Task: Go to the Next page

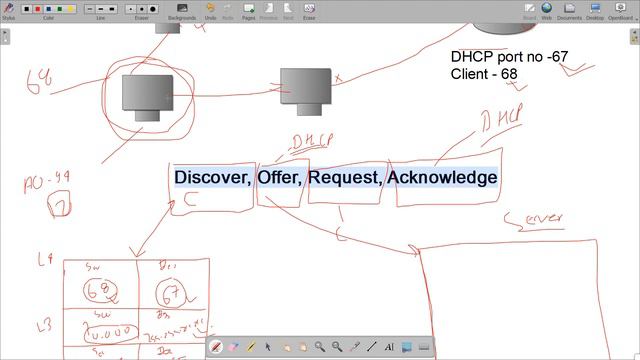Action: pyautogui.click(x=288, y=11)
